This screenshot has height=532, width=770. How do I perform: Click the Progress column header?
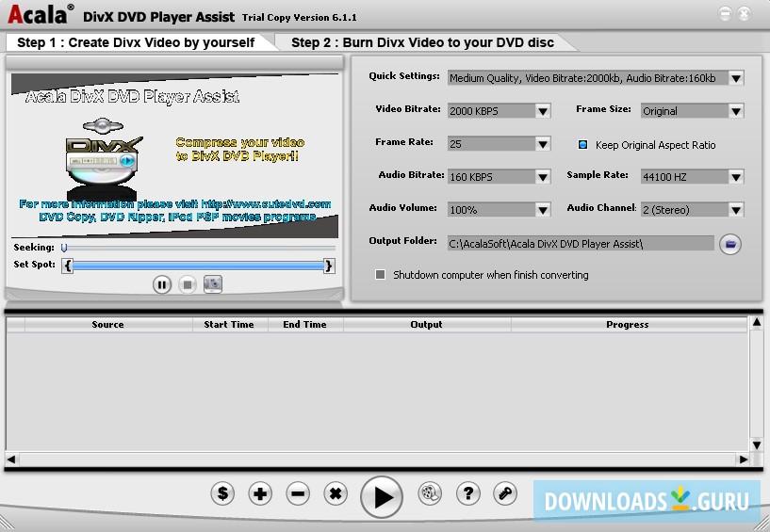[628, 325]
